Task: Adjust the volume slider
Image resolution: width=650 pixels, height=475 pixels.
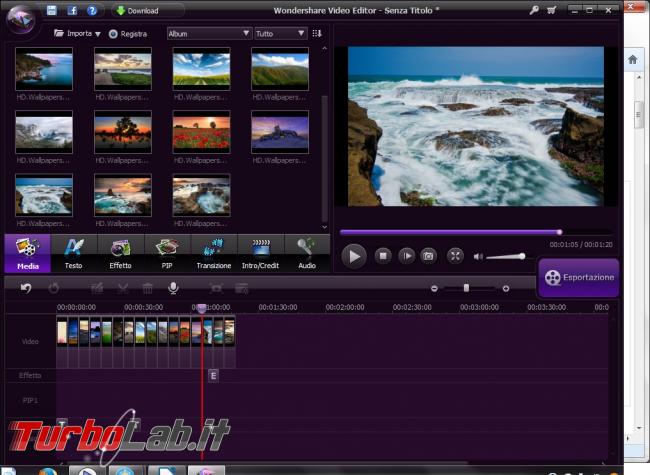Action: [x=506, y=257]
